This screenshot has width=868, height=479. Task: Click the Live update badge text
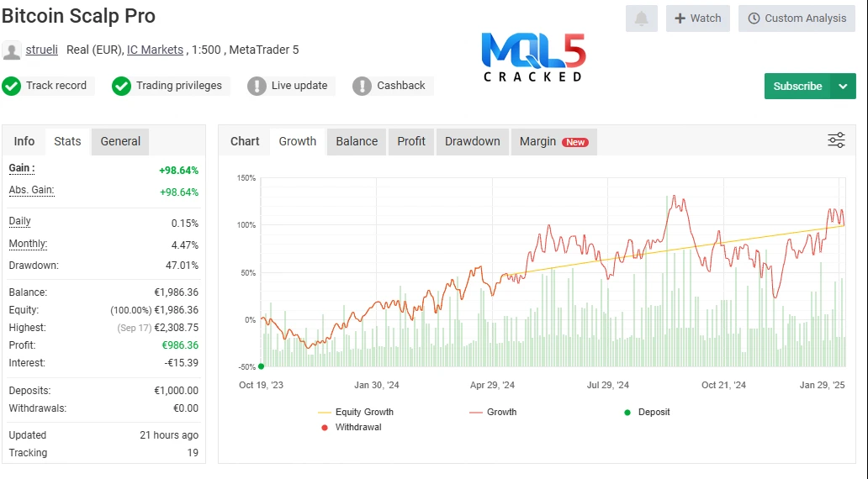tap(299, 86)
